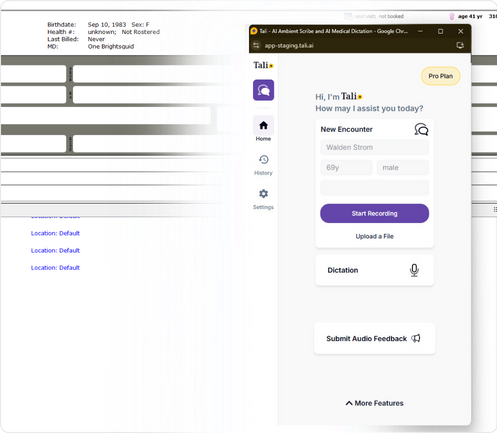Click Submit Audio Feedback
This screenshot has width=497, height=433.
point(374,338)
